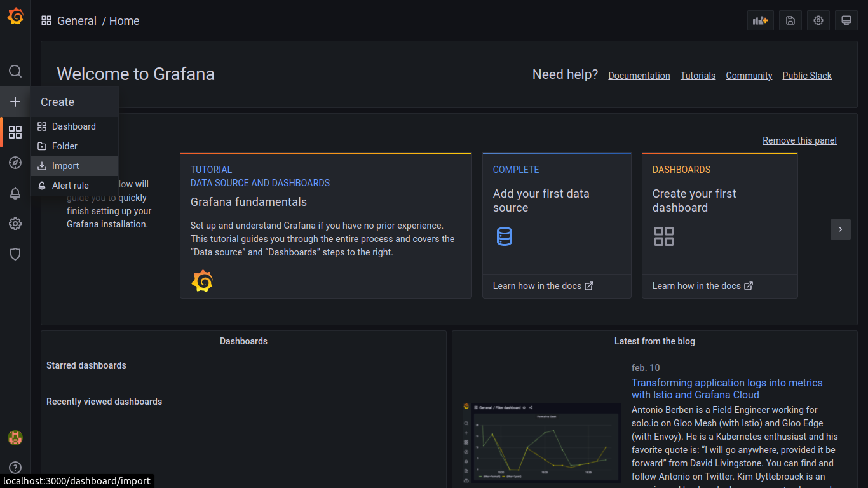Choose Alert rule in the Create menu

pos(70,186)
